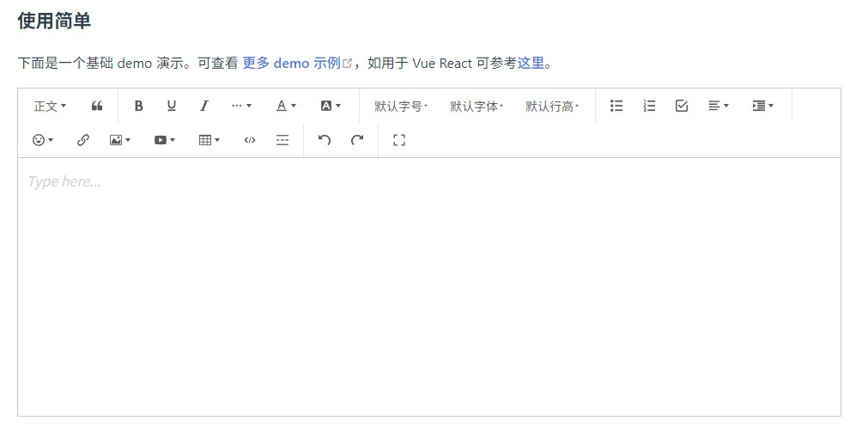Image resolution: width=868 pixels, height=439 pixels.
Task: Toggle italic text style
Action: (203, 106)
